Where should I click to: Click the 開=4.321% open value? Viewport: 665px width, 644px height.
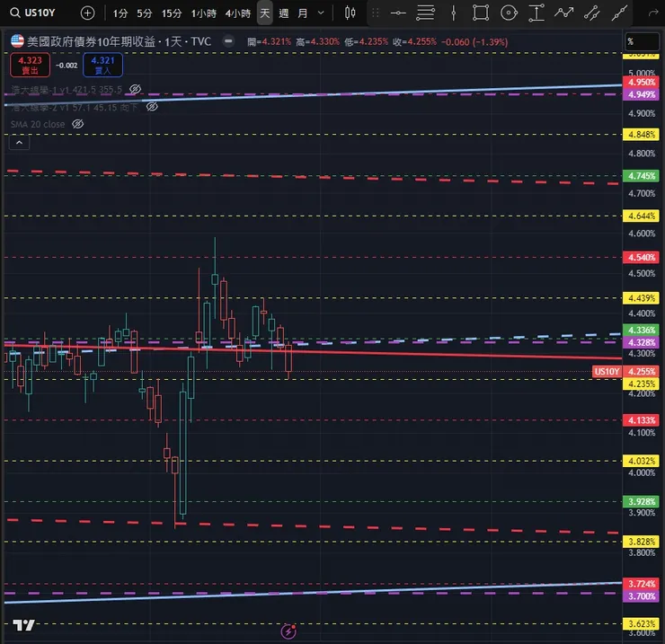(270, 41)
